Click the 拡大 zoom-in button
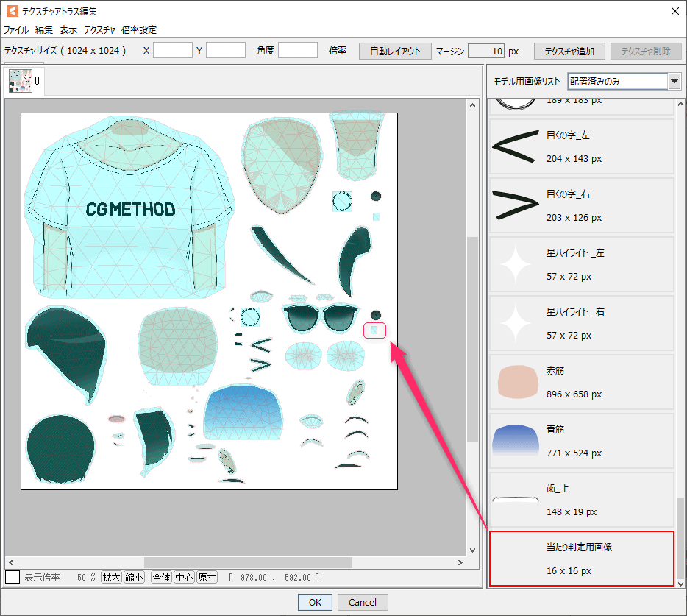Viewport: 687px width, 616px height. pos(111,578)
